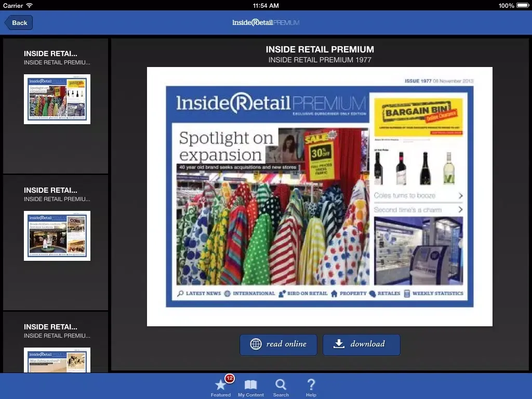This screenshot has height=399, width=532.
Task: Click the battery status icon
Action: (x=523, y=5)
